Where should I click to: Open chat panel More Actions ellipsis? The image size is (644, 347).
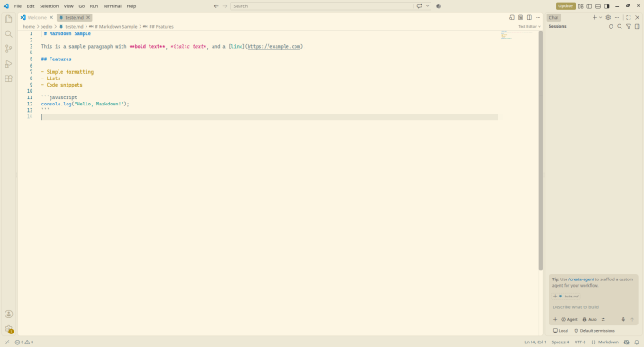[x=617, y=18]
